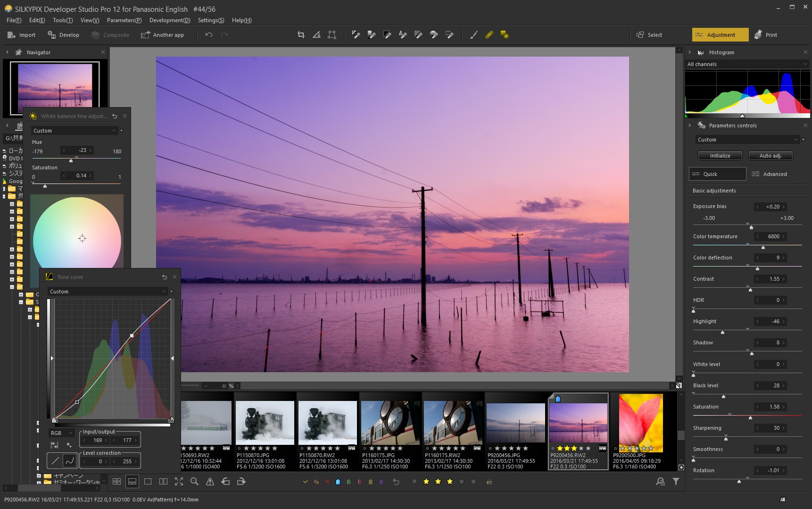
Task: Set rating to four stars
Action: (x=462, y=482)
